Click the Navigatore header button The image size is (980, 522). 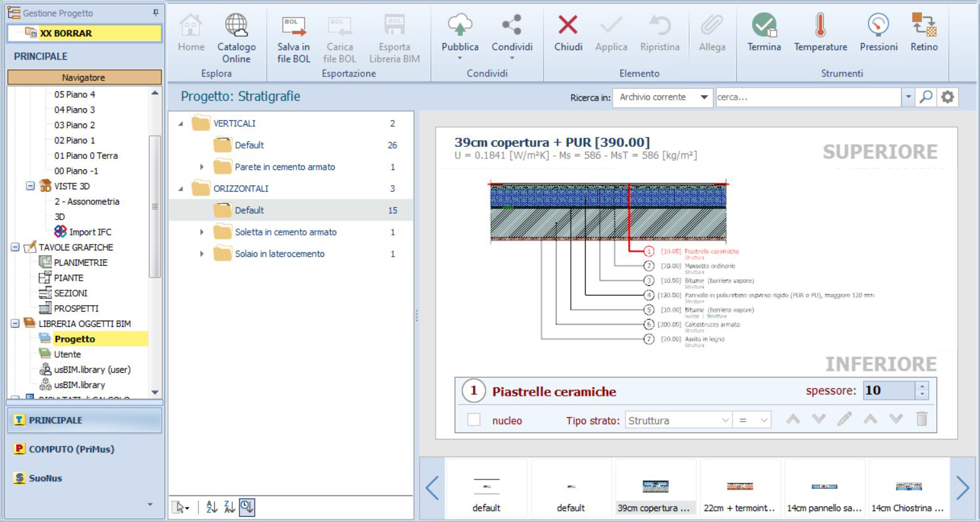[x=84, y=77]
